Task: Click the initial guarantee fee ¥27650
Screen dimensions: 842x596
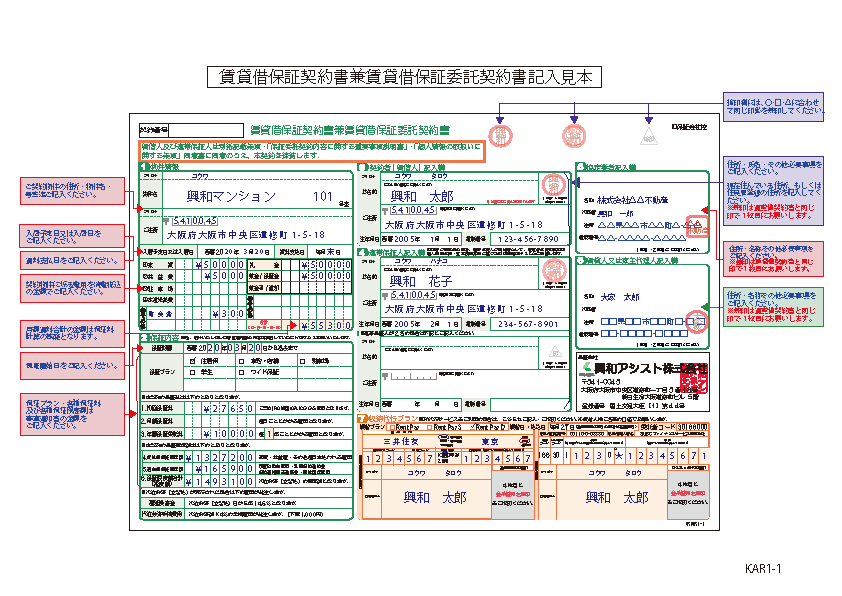Action: (228, 409)
